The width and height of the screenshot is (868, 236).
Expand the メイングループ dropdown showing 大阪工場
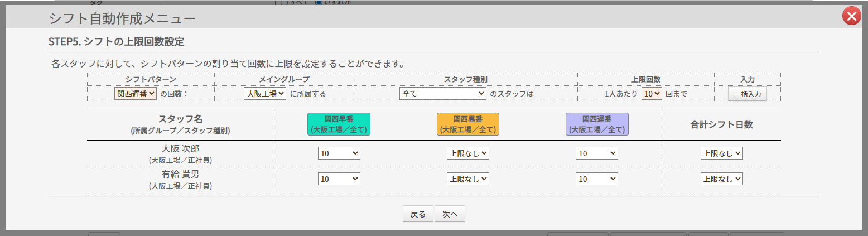coord(265,94)
